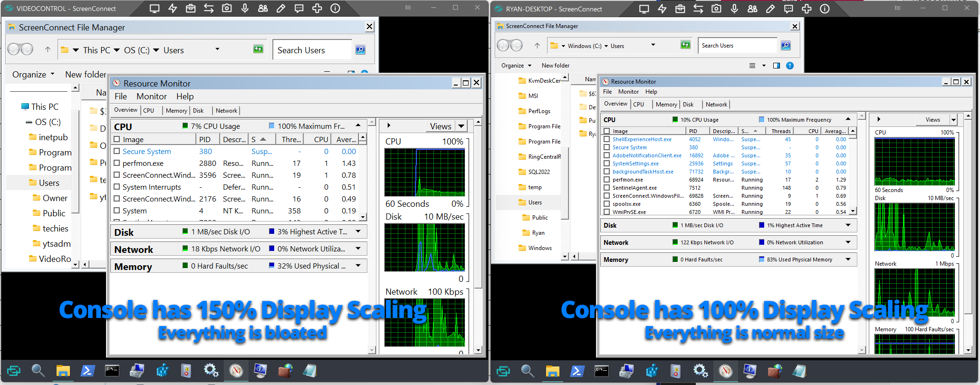Open PowerShell from the VIDEOCONTROL remote taskbar
Image resolution: width=980 pixels, height=385 pixels.
click(87, 371)
